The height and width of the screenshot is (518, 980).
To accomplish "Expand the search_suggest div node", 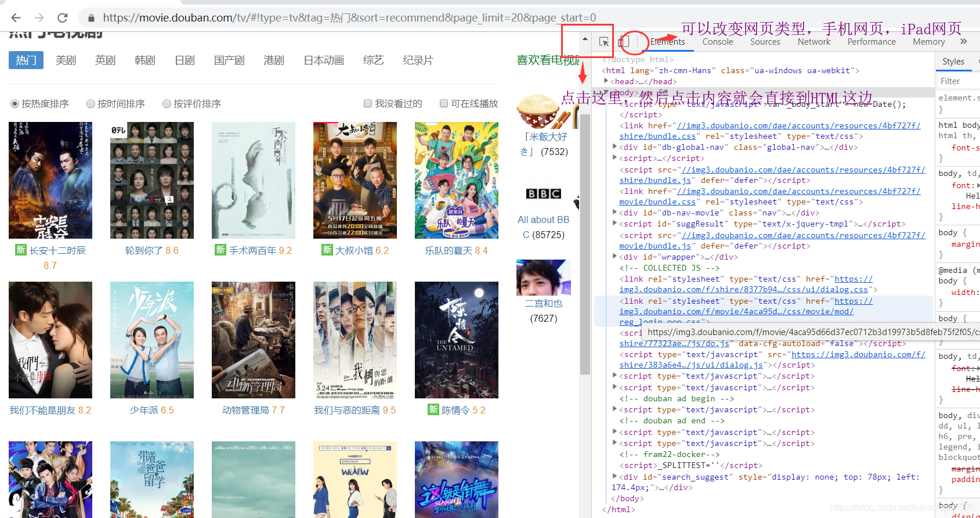I will (615, 477).
